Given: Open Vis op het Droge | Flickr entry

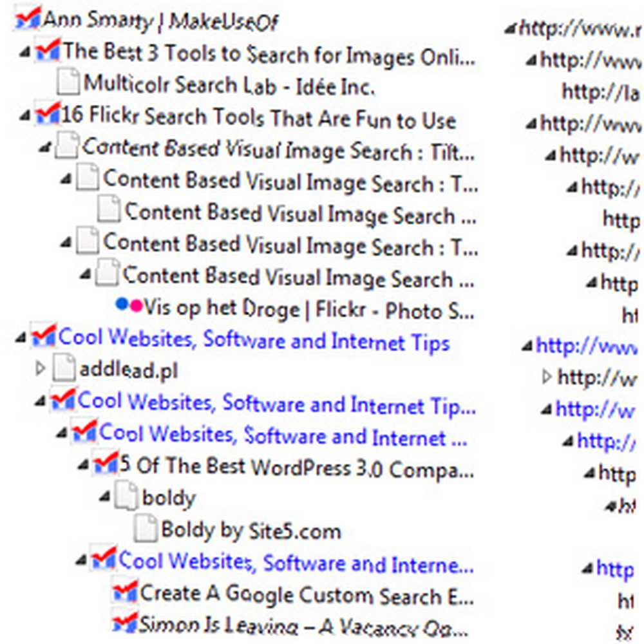Looking at the screenshot, I should 309,308.
